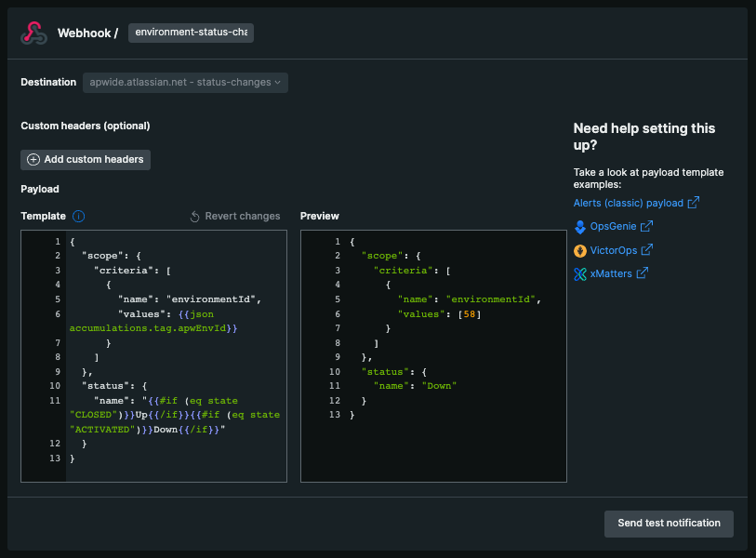The width and height of the screenshot is (756, 558).
Task: Open the Destination dropdown
Action: (x=185, y=83)
